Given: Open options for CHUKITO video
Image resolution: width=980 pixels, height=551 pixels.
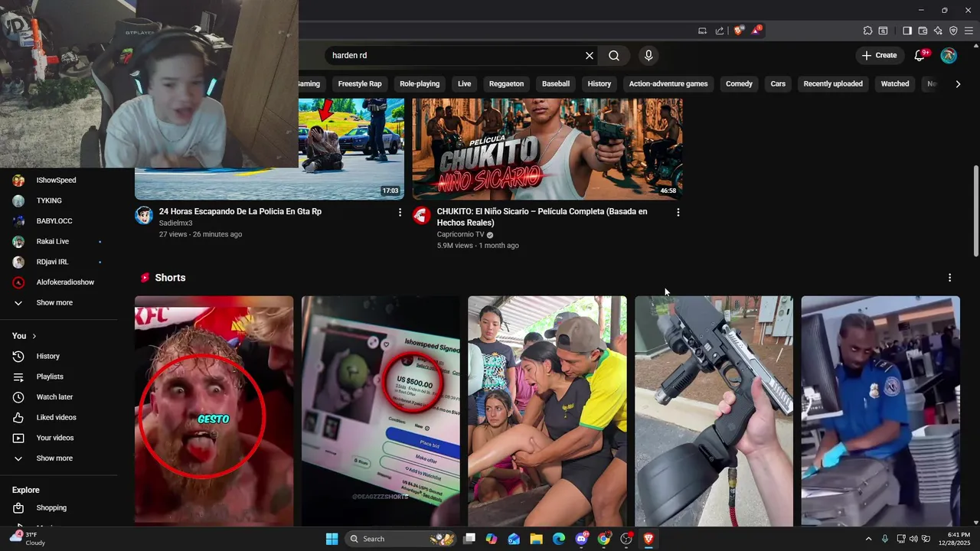Looking at the screenshot, I should [678, 212].
